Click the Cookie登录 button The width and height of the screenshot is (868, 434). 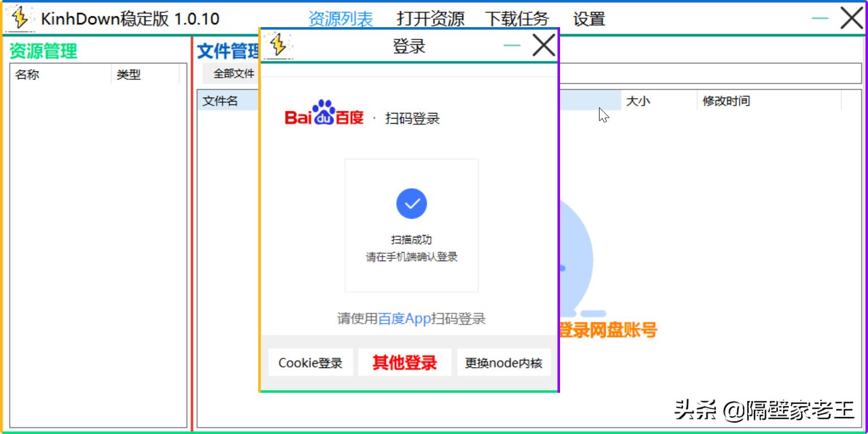click(x=310, y=363)
